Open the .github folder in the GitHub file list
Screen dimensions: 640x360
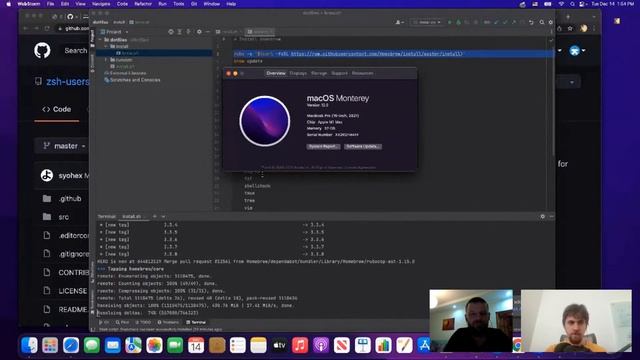70,199
